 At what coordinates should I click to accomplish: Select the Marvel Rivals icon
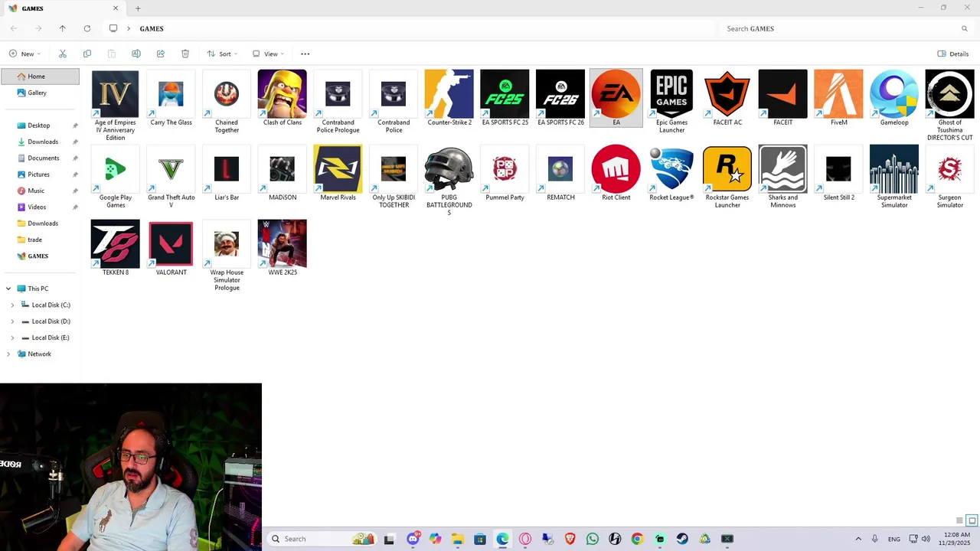pyautogui.click(x=338, y=169)
